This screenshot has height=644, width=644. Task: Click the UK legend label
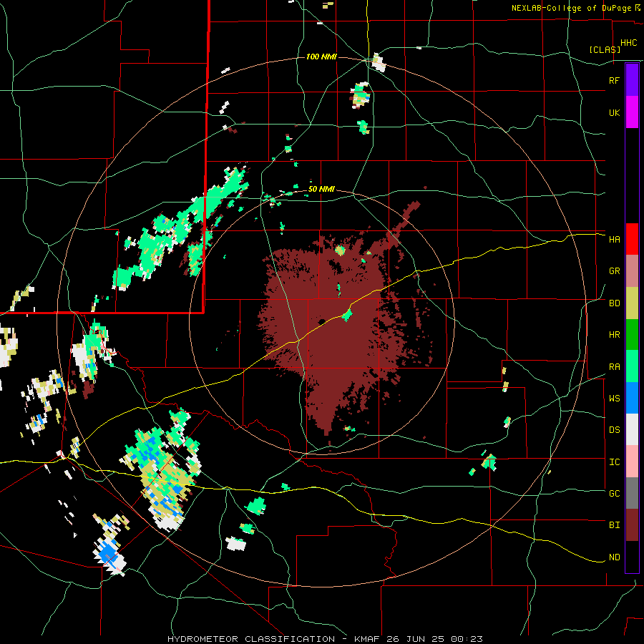click(614, 112)
